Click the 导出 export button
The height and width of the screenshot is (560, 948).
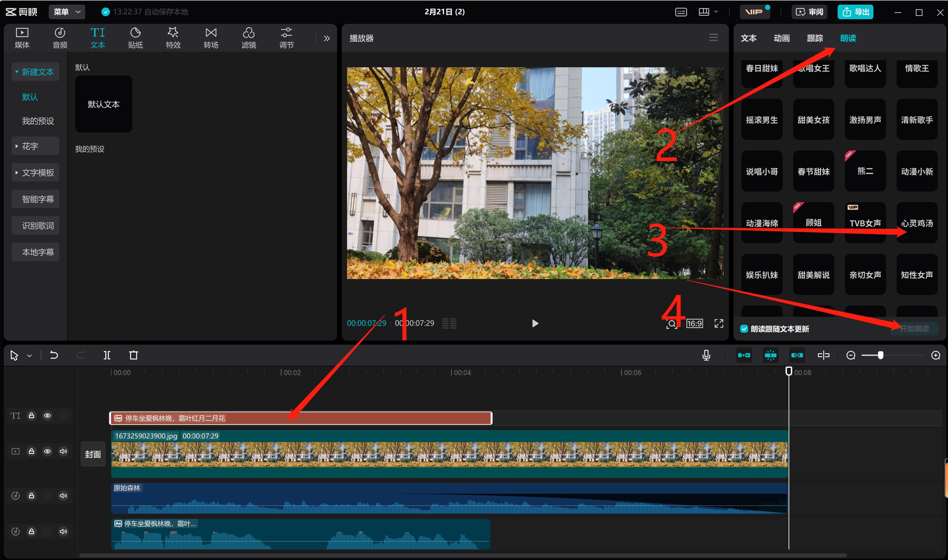point(855,12)
